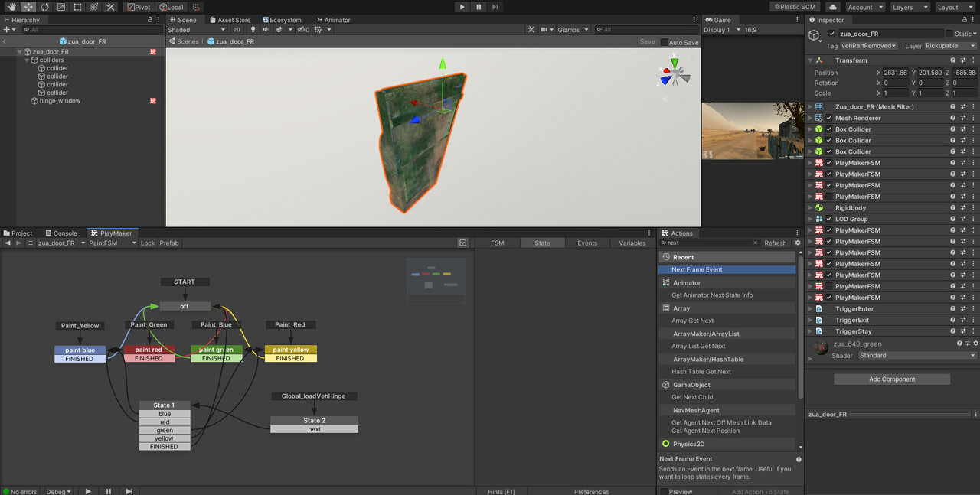This screenshot has height=495, width=980.
Task: Open scene camera settings icon
Action: click(x=547, y=30)
